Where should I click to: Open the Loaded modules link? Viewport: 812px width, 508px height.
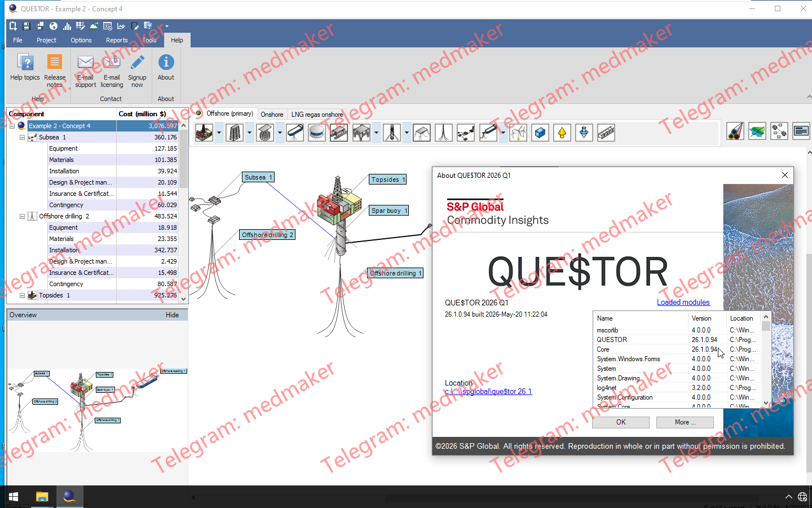(683, 302)
